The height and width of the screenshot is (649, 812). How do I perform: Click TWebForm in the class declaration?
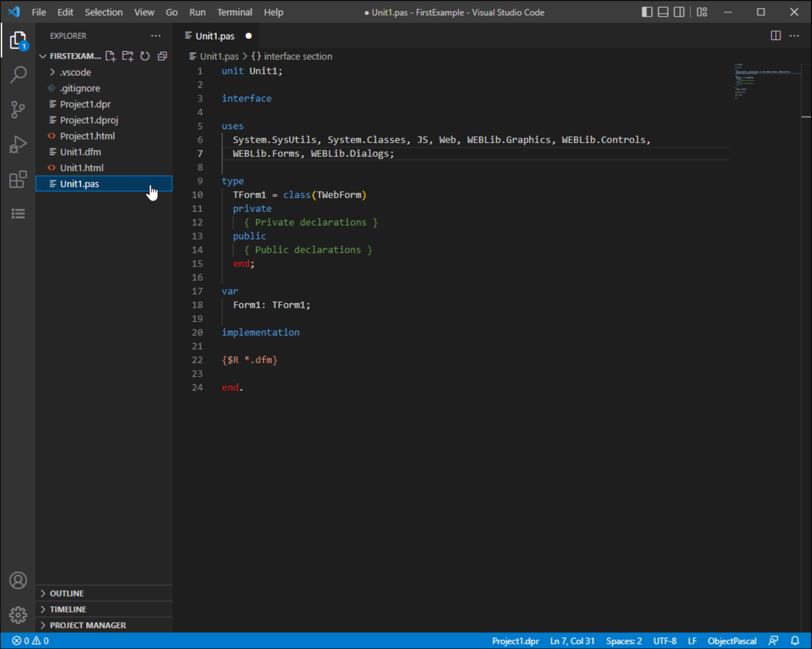click(339, 195)
